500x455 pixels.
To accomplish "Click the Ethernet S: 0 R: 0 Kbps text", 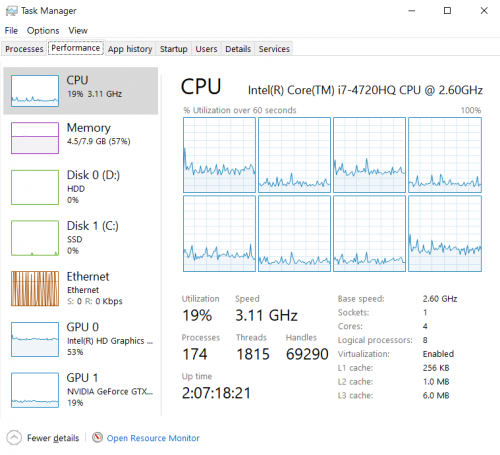I will [95, 301].
